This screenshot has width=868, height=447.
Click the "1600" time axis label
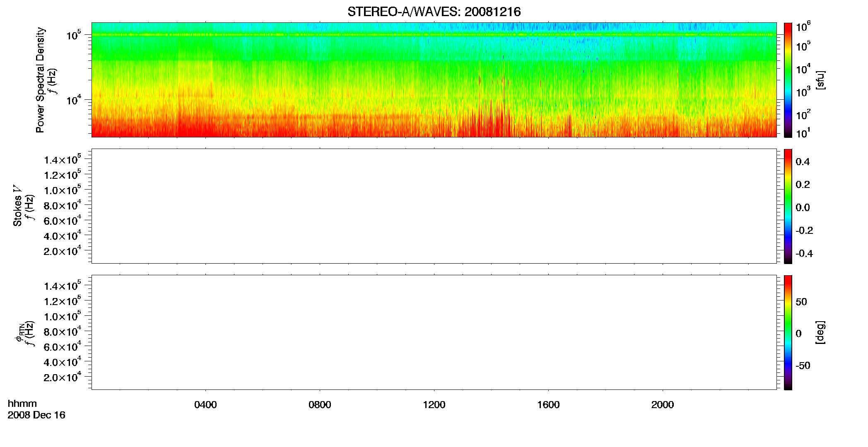[x=548, y=405]
